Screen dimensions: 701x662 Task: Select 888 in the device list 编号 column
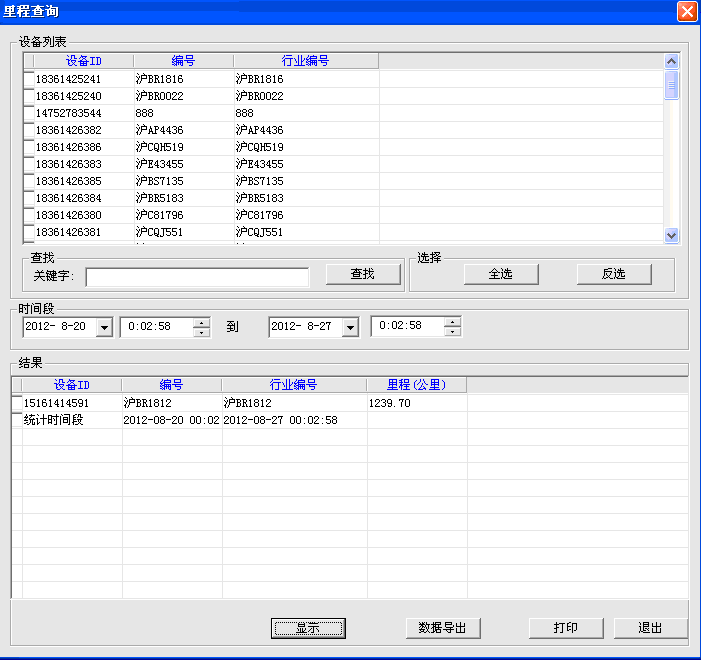tap(144, 113)
